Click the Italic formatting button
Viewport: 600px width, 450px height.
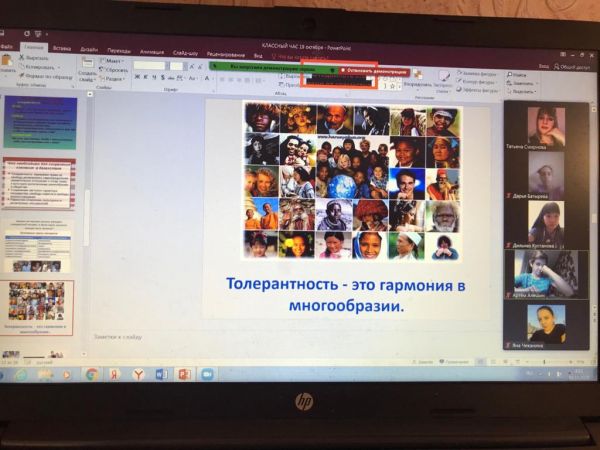coord(146,76)
